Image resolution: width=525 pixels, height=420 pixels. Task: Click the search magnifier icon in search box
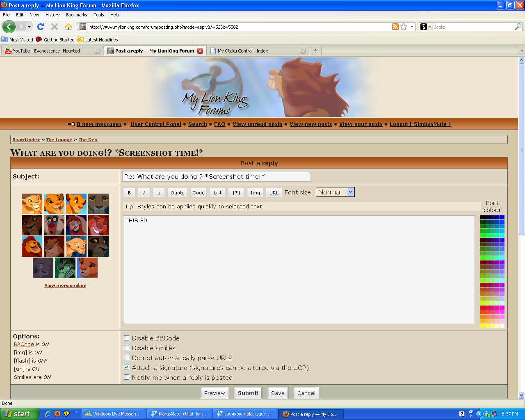tap(518, 27)
